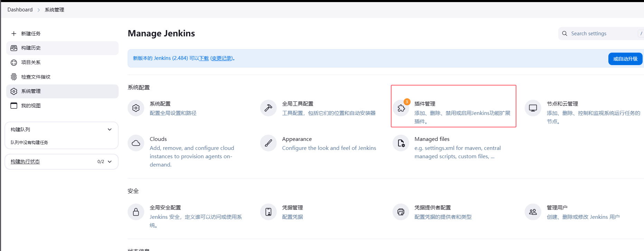Image resolution: width=644 pixels, height=251 pixels.
Task: Click the cloud icon for Clouds
Action: pyautogui.click(x=136, y=143)
